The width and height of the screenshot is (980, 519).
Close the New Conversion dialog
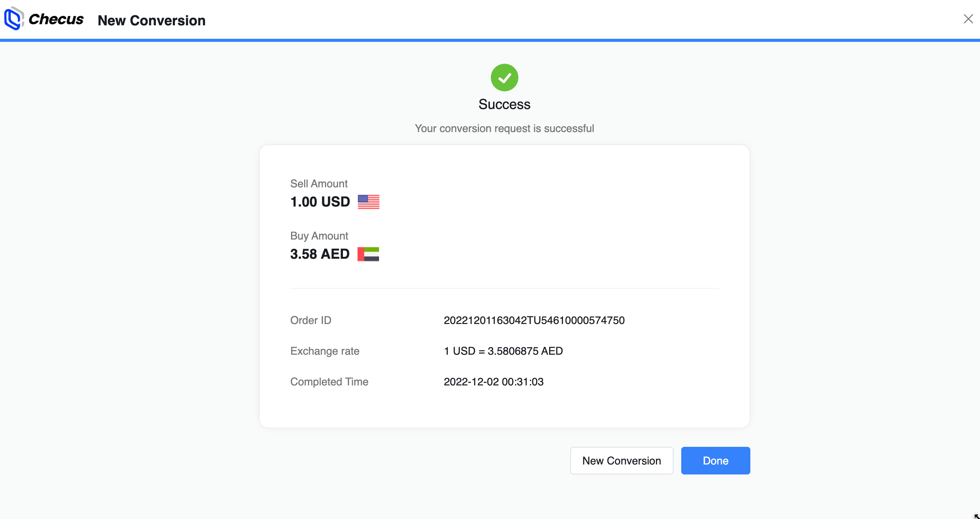(968, 19)
